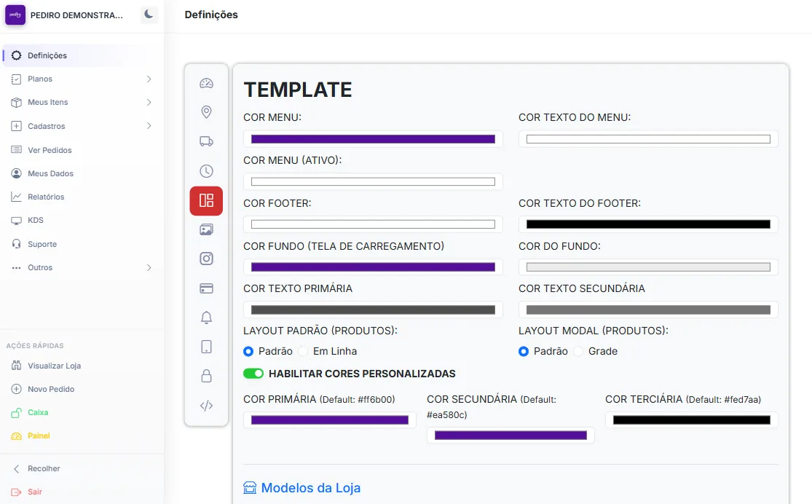The width and height of the screenshot is (812, 504).
Task: Open the Instagram settings tab
Action: (206, 259)
